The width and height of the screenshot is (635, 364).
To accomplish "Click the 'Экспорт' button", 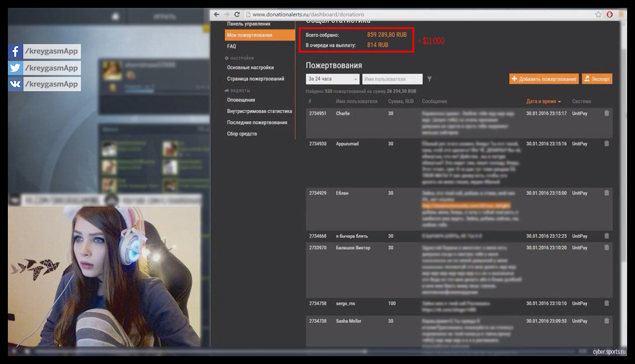I will coord(597,79).
